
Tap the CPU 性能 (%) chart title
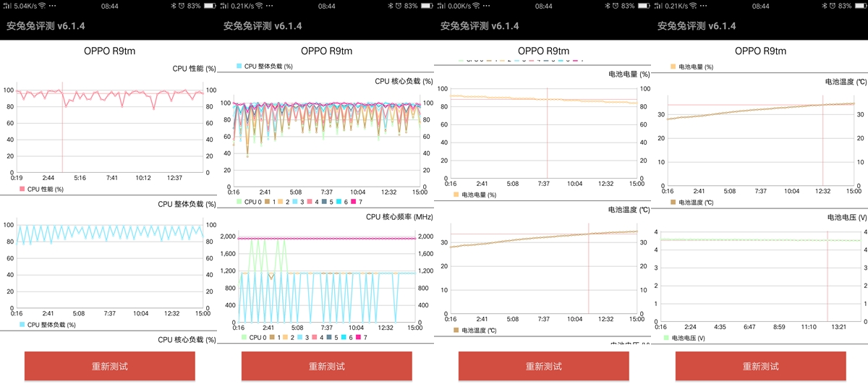coord(194,69)
